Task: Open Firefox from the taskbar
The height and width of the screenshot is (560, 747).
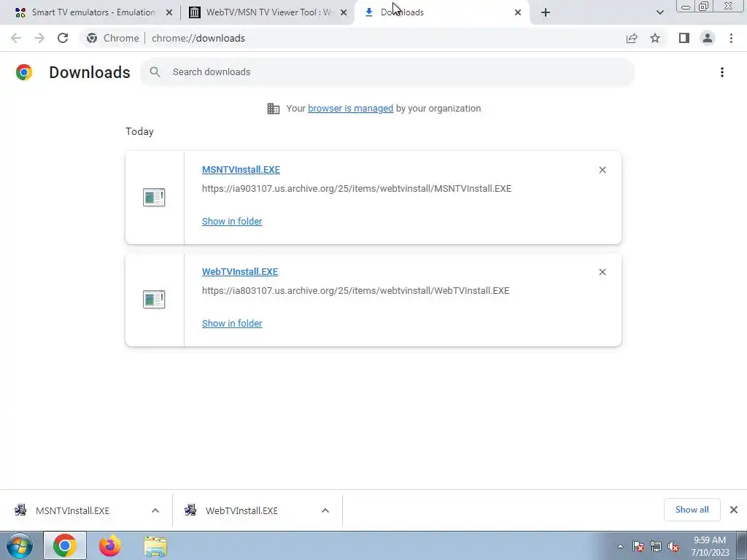Action: (x=110, y=546)
